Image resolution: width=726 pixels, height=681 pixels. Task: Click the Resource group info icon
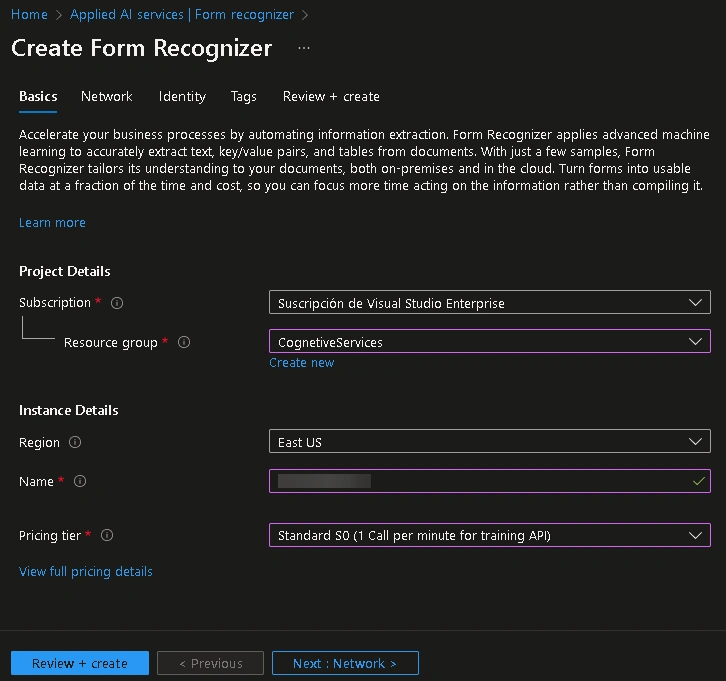(184, 342)
